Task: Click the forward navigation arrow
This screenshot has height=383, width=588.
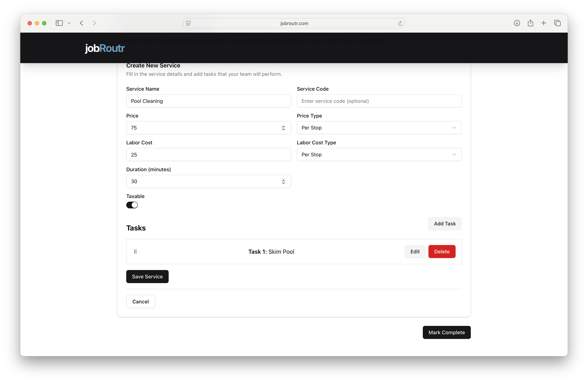Action: 94,23
